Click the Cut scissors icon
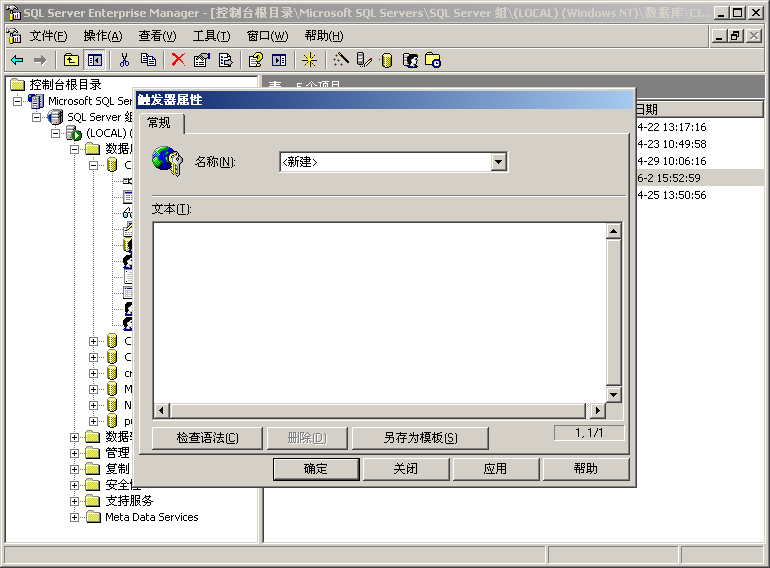Viewport: 770px width, 568px height. click(124, 60)
